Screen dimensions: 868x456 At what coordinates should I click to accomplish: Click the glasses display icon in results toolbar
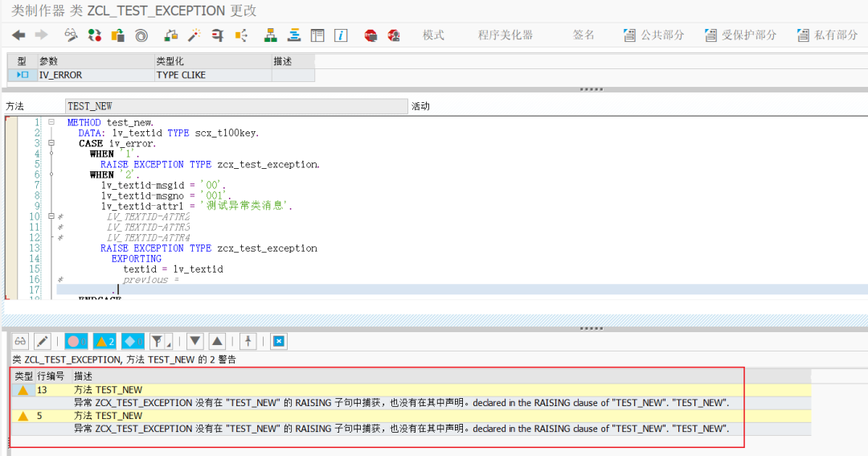pos(20,341)
